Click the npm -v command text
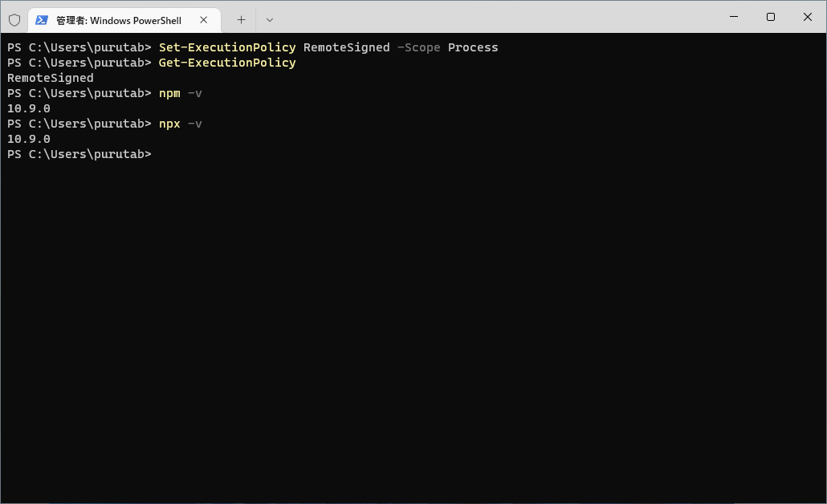Image resolution: width=827 pixels, height=504 pixels. click(181, 93)
